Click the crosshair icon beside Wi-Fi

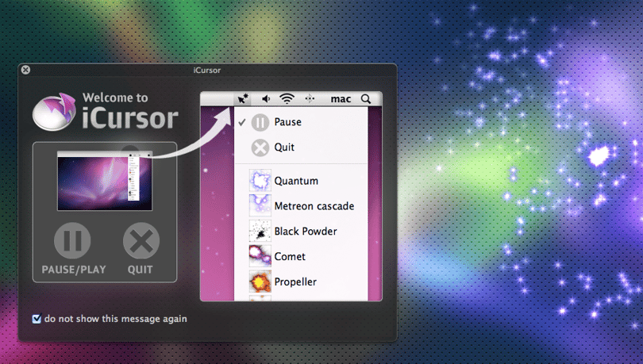pyautogui.click(x=310, y=98)
